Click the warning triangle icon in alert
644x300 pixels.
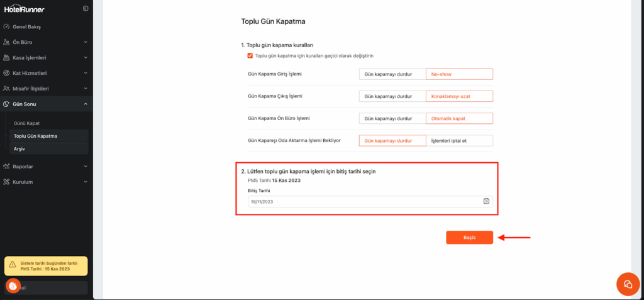click(x=12, y=265)
